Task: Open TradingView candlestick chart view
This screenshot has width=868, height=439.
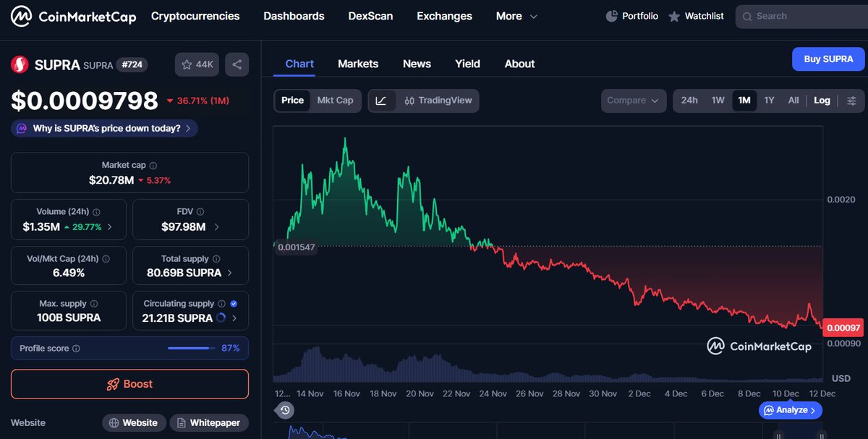Action: (x=438, y=101)
